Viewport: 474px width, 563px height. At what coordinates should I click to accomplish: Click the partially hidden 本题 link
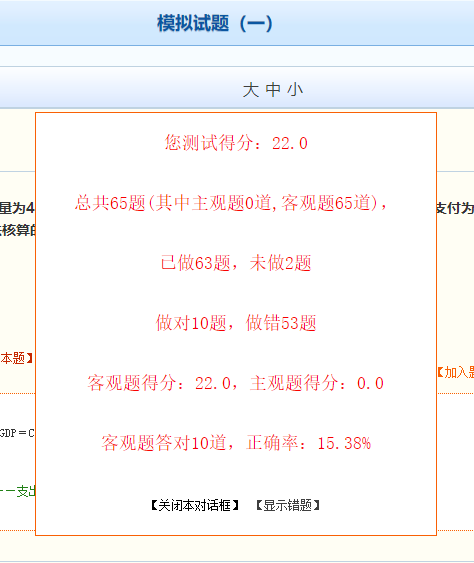coord(17,358)
